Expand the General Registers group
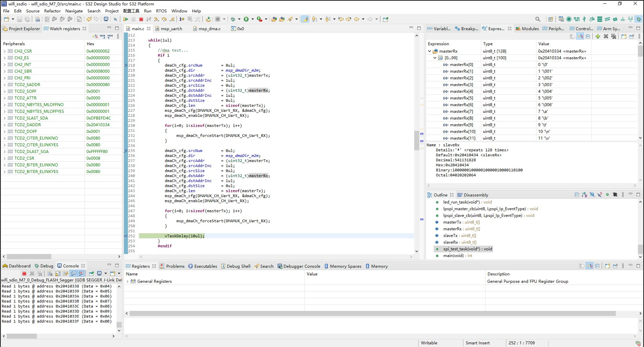Image resolution: width=644 pixels, height=347 pixels. tap(128, 281)
